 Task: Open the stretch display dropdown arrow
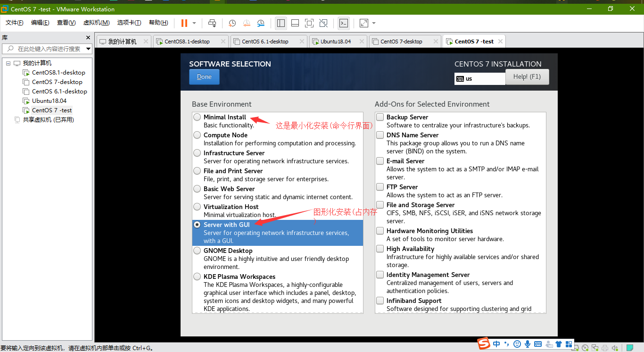tap(374, 23)
